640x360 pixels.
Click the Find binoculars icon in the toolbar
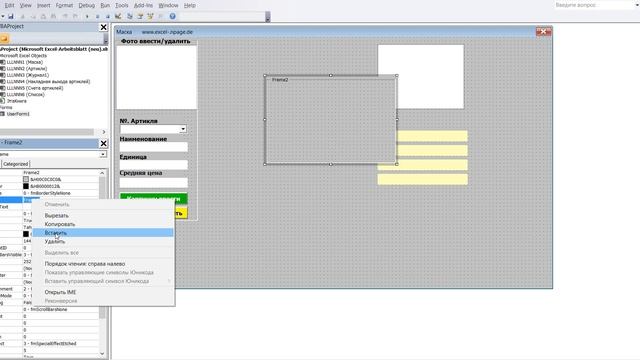coord(53,16)
